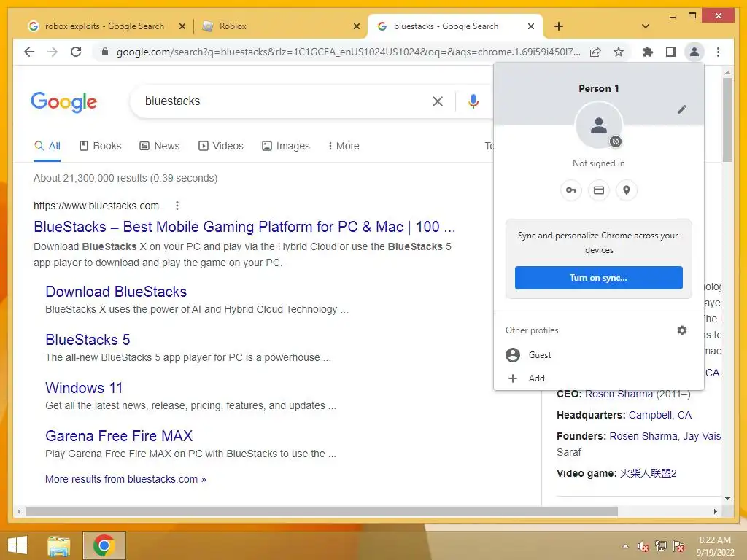Open Rosen Sharma CEO link
Image resolution: width=747 pixels, height=560 pixels.
point(619,394)
